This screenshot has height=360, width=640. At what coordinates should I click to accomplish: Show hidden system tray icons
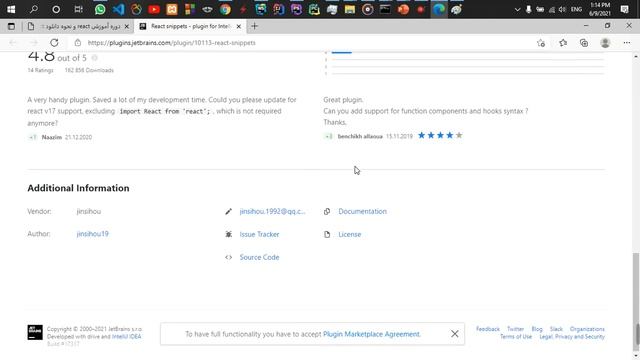(x=517, y=9)
